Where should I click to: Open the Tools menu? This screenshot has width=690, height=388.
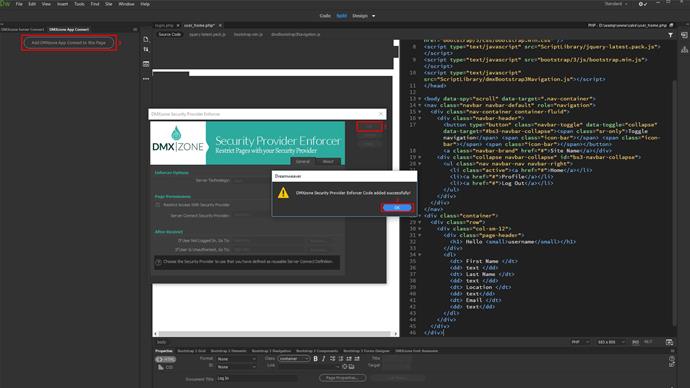click(x=79, y=4)
